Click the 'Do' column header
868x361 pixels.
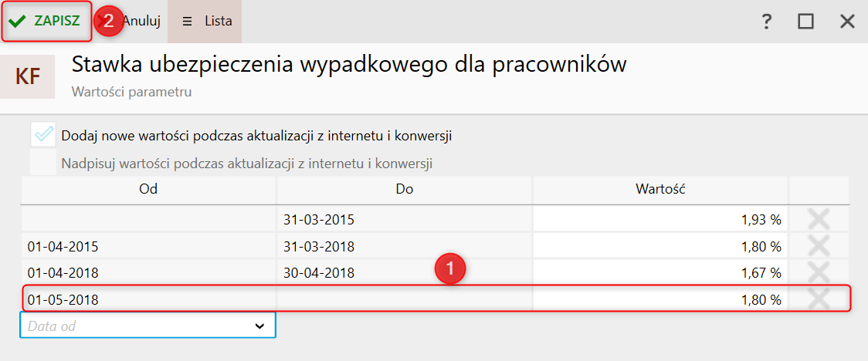coord(405,189)
